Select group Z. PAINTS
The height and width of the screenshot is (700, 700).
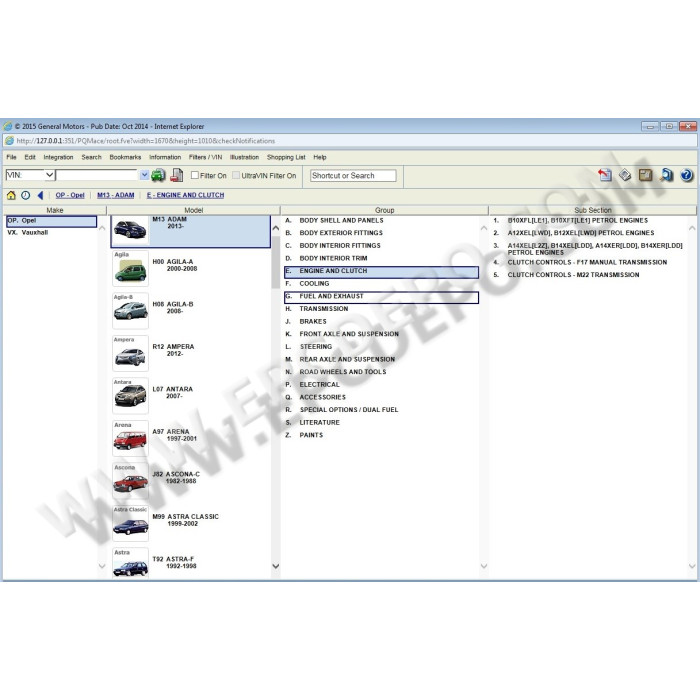click(304, 435)
